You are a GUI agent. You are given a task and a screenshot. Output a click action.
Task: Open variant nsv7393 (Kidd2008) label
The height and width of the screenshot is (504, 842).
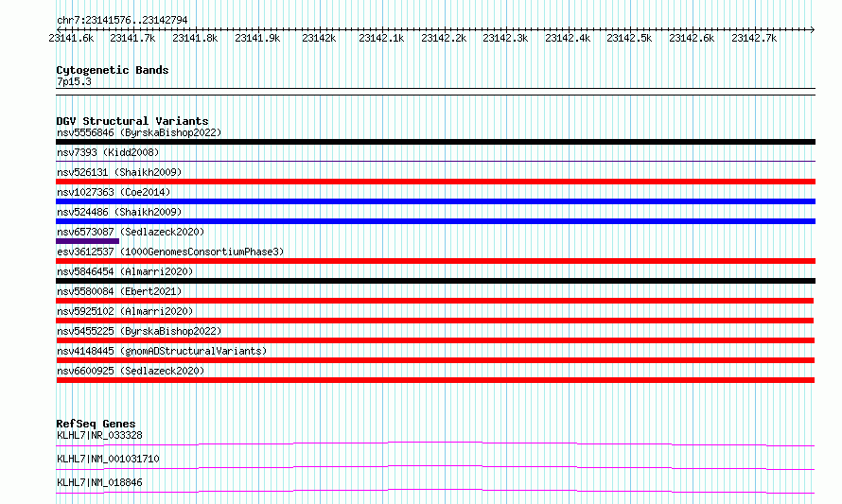tap(108, 153)
